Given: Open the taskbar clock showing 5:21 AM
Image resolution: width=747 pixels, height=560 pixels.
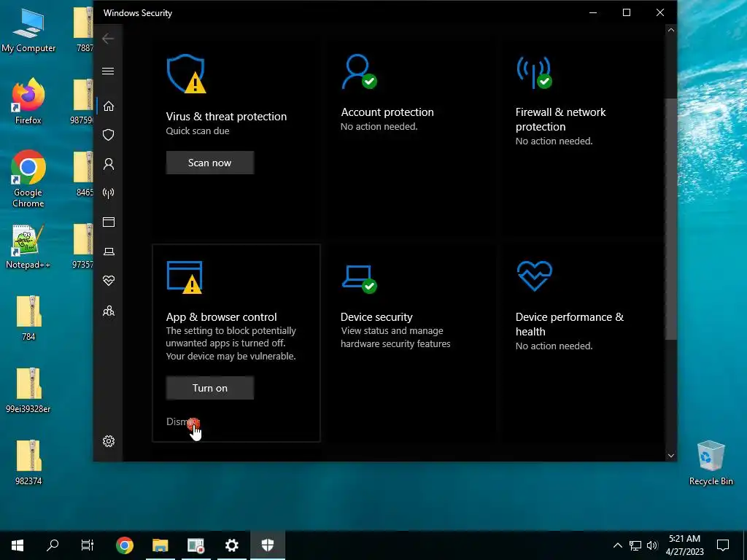Looking at the screenshot, I should click(684, 545).
